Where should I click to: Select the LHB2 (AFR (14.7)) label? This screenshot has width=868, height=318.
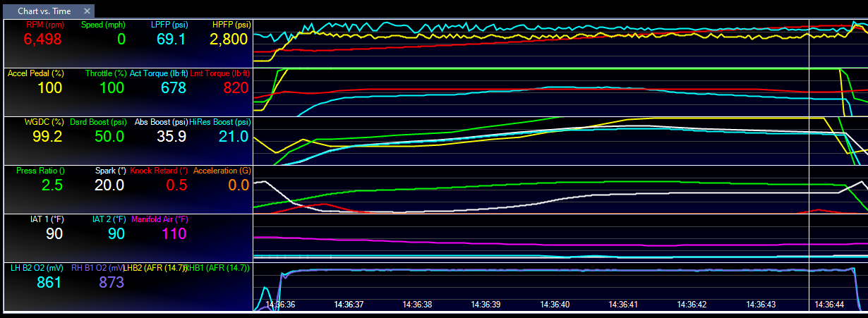[x=156, y=268]
